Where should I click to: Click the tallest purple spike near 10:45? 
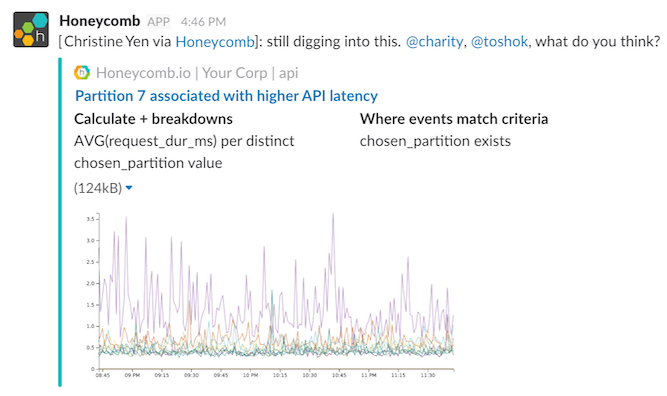coord(333,217)
